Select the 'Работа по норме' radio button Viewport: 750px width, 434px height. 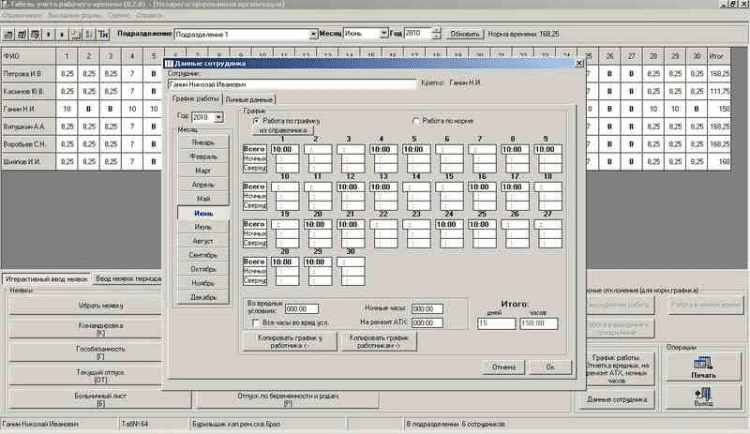pyautogui.click(x=416, y=120)
